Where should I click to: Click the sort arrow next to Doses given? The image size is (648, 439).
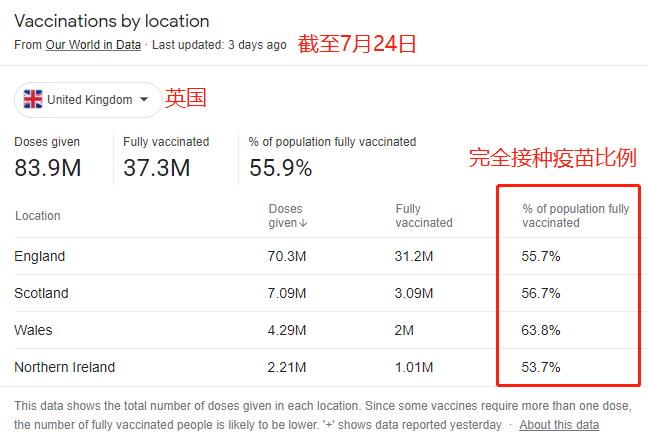[x=303, y=223]
